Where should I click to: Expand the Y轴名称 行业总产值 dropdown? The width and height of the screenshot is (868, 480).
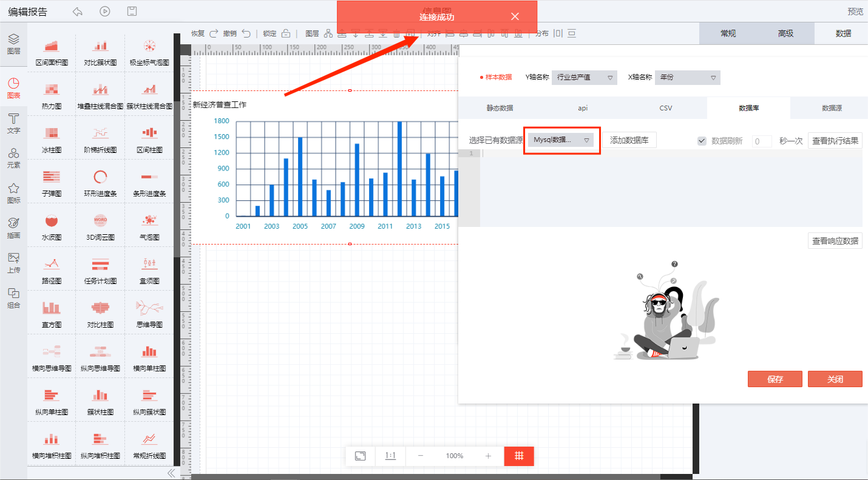584,77
